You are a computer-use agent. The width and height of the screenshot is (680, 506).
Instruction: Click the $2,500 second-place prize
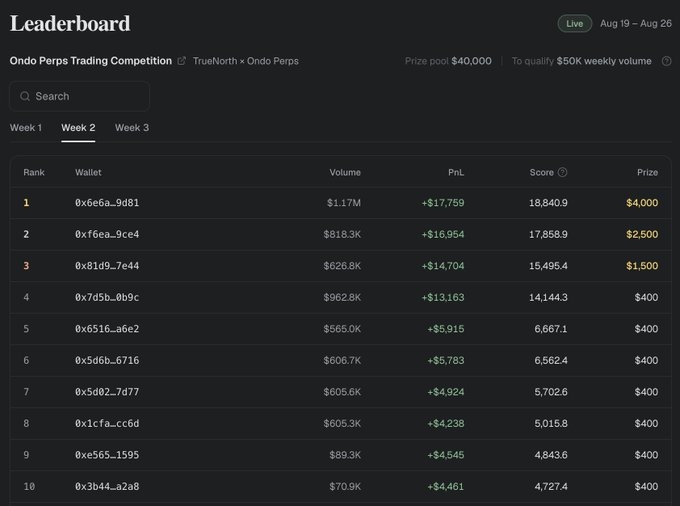pos(642,234)
